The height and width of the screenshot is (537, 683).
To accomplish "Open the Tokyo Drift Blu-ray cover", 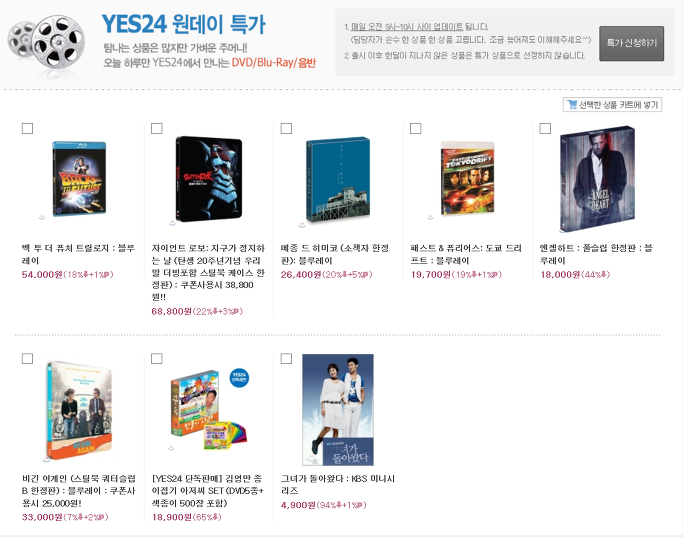I will pos(467,178).
